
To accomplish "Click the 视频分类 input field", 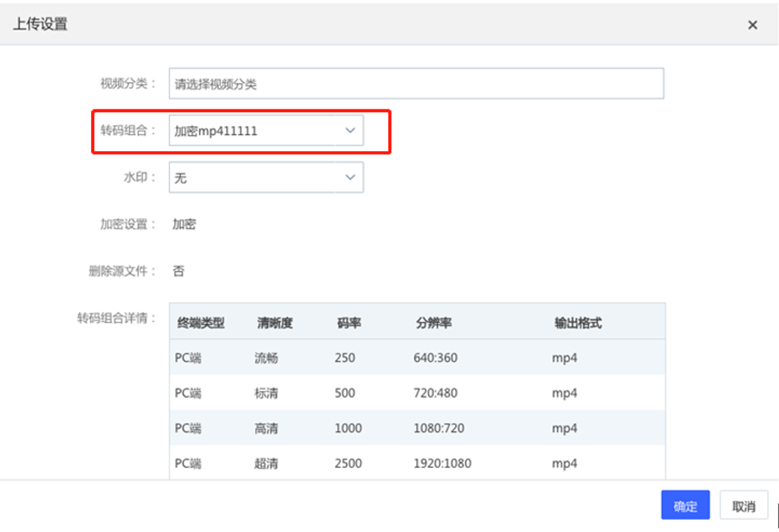I will click(416, 84).
